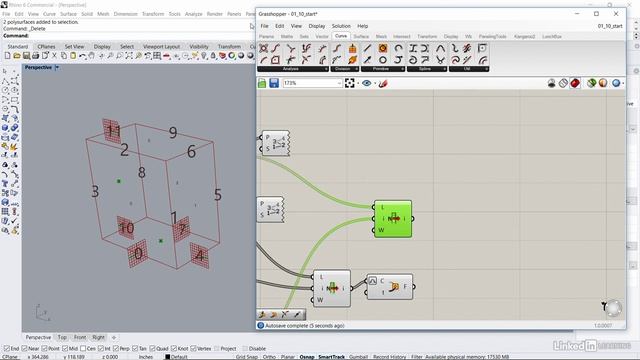Image resolution: width=640 pixels, height=360 pixels.
Task: Toggle Gumball in Rhino status bar
Action: tap(358, 357)
